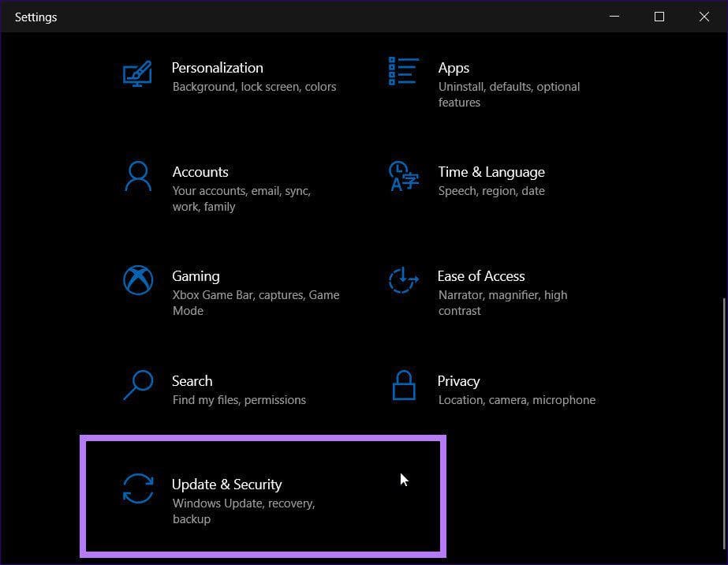Open the Update & Security title
Screen dimensions: 728x565
(x=226, y=485)
